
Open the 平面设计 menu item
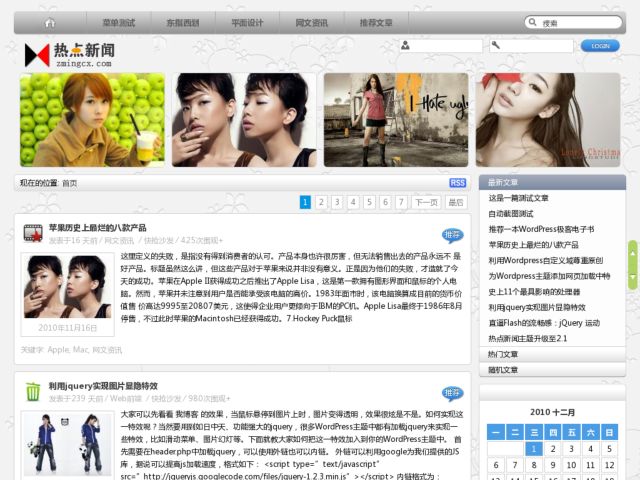pyautogui.click(x=247, y=23)
